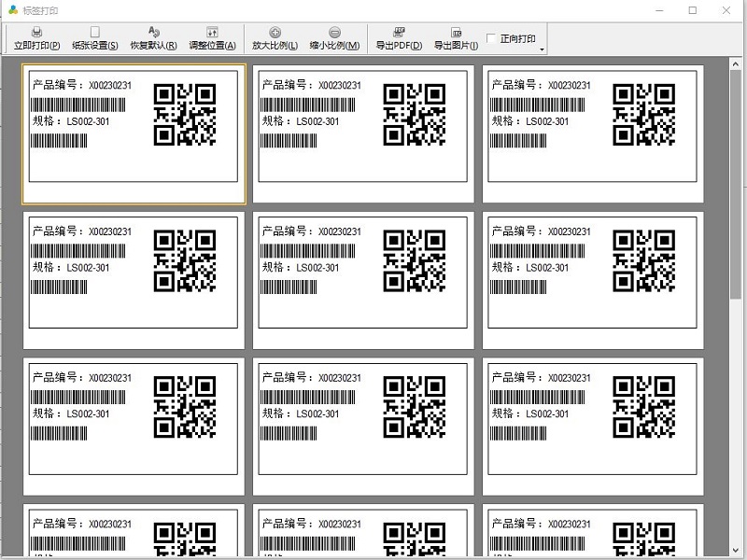Select third-row middle label preview
This screenshot has height=560, width=747.
[363, 427]
